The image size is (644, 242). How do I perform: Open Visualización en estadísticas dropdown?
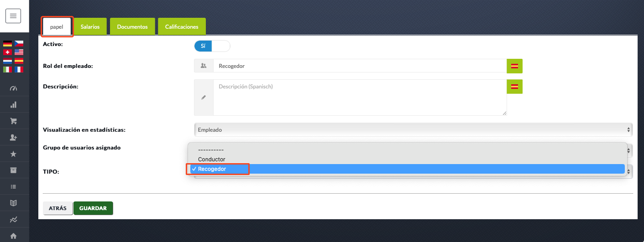pyautogui.click(x=413, y=130)
